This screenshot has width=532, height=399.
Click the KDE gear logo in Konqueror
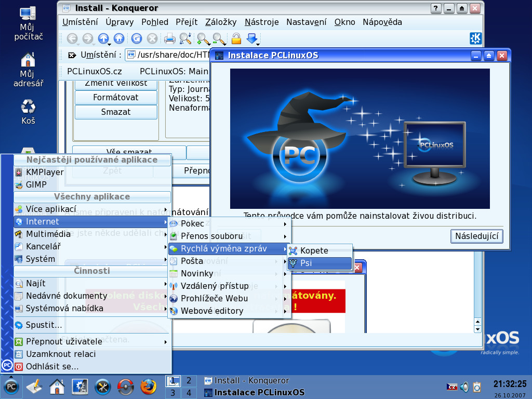point(475,38)
